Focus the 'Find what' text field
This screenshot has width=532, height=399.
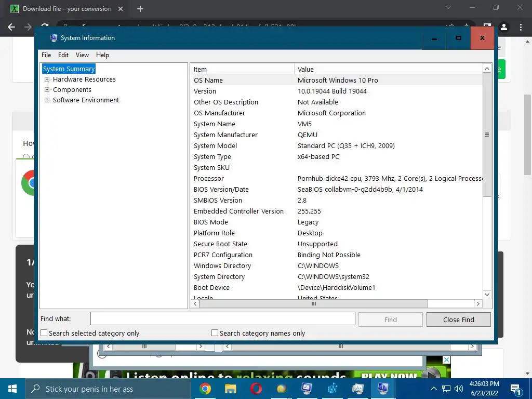click(x=222, y=319)
